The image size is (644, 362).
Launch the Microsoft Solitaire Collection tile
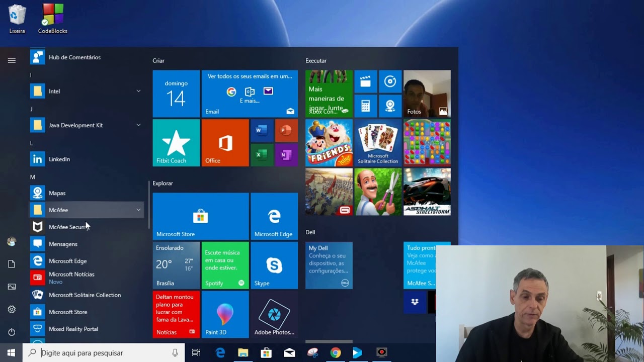click(x=378, y=143)
